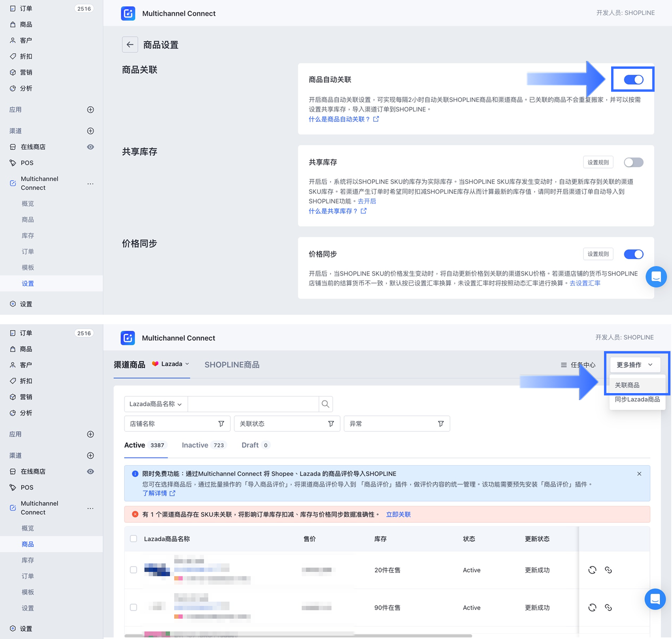This screenshot has width=672, height=639.
Task: Tick the select-all checkbox beside Lazada商品名称 header
Action: tap(134, 539)
